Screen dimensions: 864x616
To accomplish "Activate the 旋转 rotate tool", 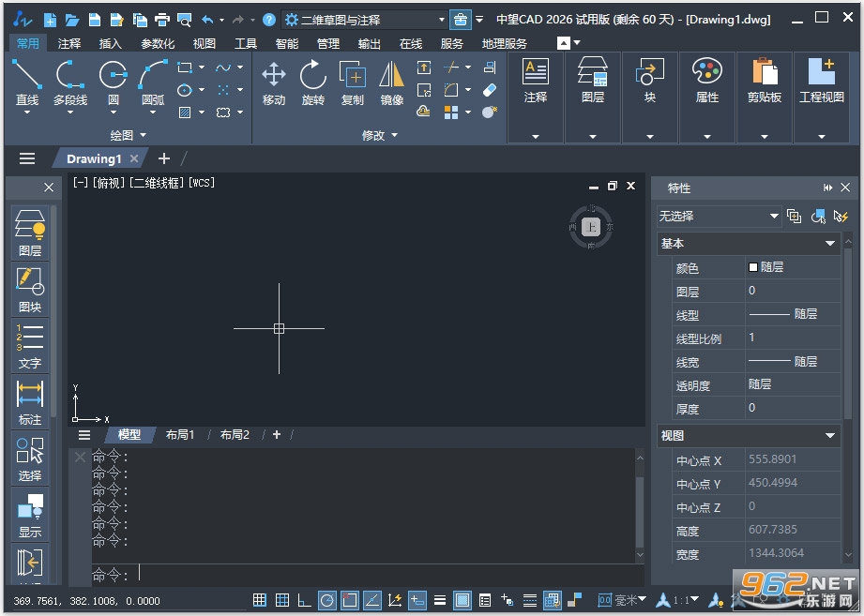I will [x=313, y=83].
